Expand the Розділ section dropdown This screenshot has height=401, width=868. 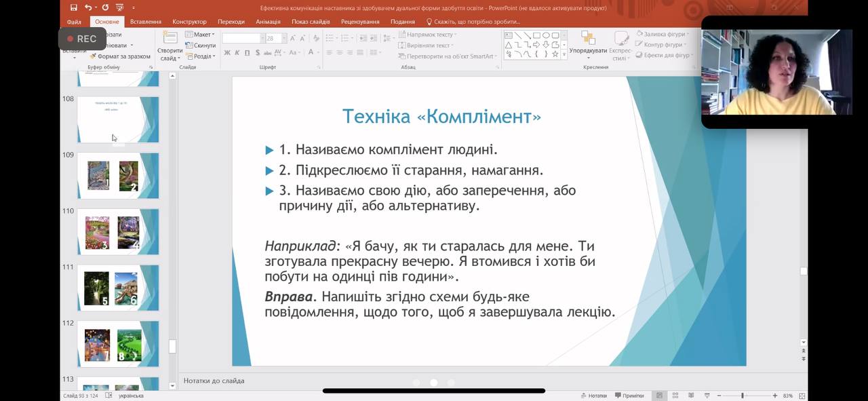[201, 56]
